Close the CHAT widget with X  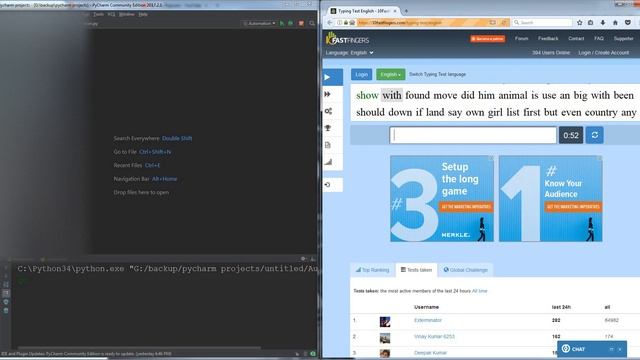pos(620,349)
